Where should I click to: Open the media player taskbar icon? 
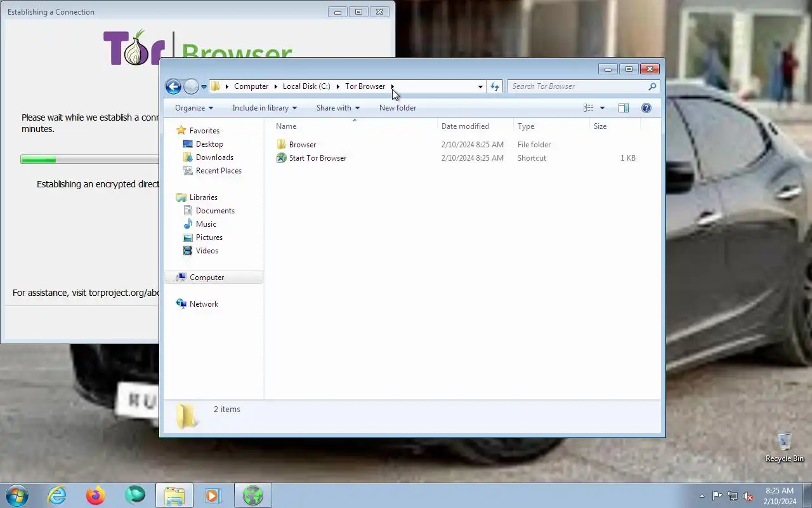click(213, 495)
